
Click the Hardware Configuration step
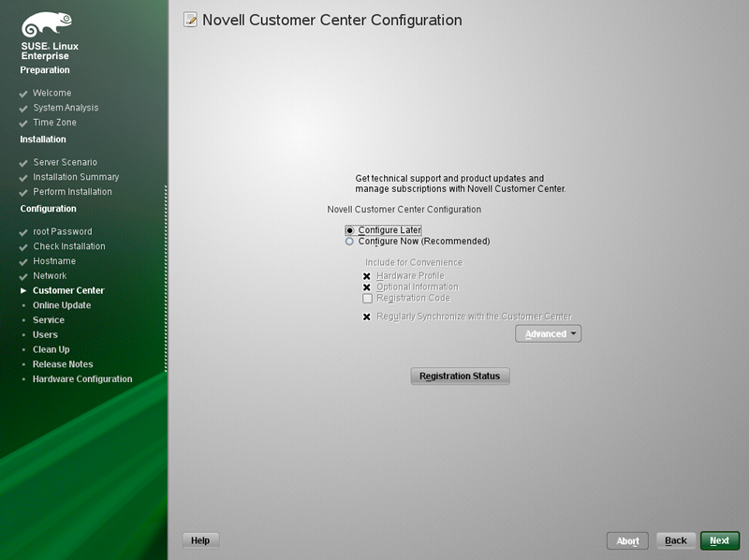pyautogui.click(x=82, y=379)
